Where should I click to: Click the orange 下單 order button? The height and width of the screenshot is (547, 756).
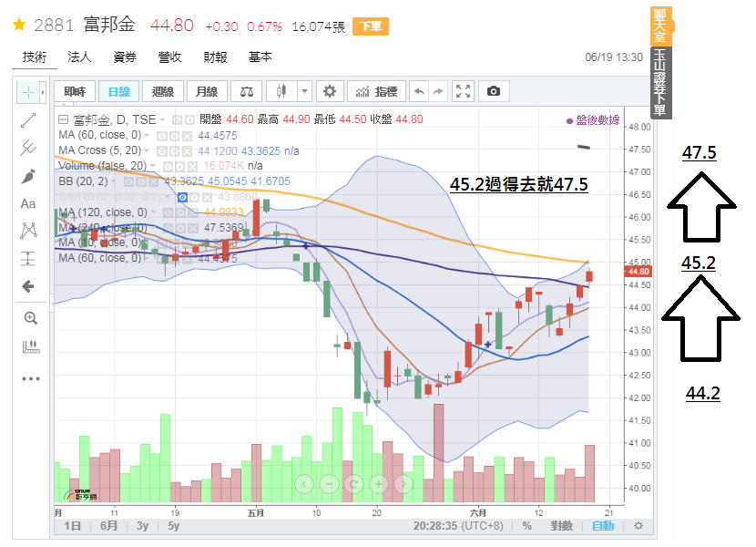click(371, 26)
